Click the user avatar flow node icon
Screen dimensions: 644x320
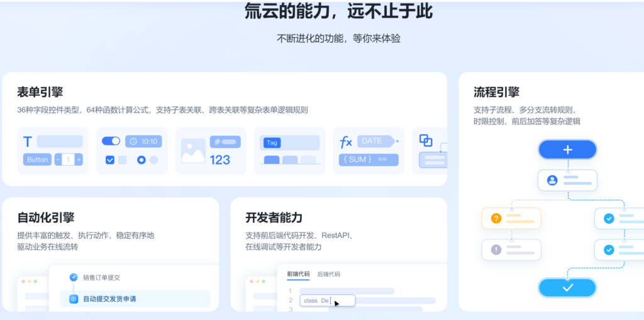click(x=552, y=180)
